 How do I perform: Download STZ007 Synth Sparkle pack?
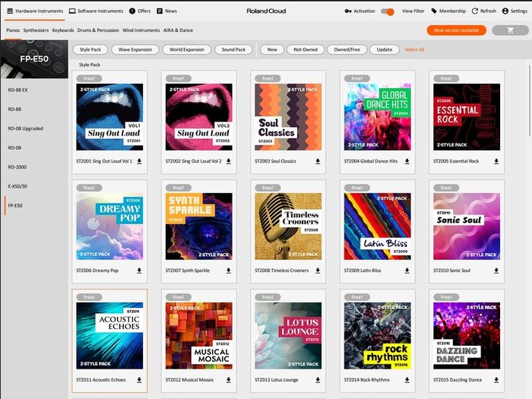pos(228,271)
